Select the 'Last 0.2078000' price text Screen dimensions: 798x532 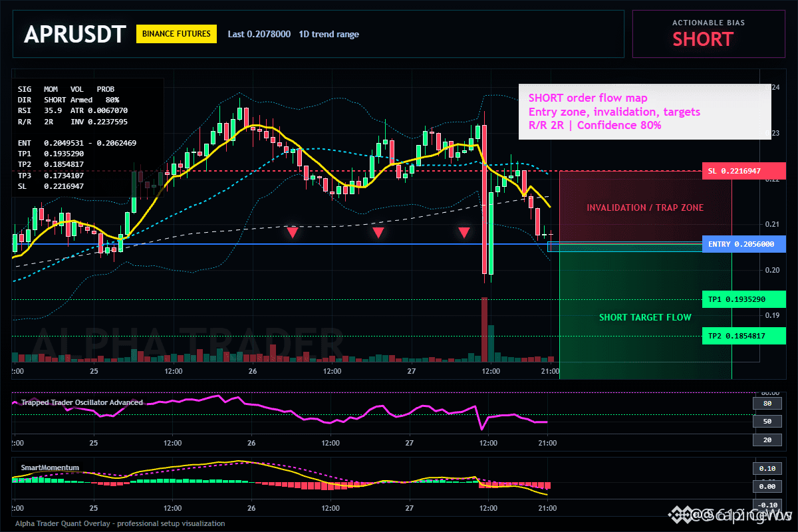259,34
